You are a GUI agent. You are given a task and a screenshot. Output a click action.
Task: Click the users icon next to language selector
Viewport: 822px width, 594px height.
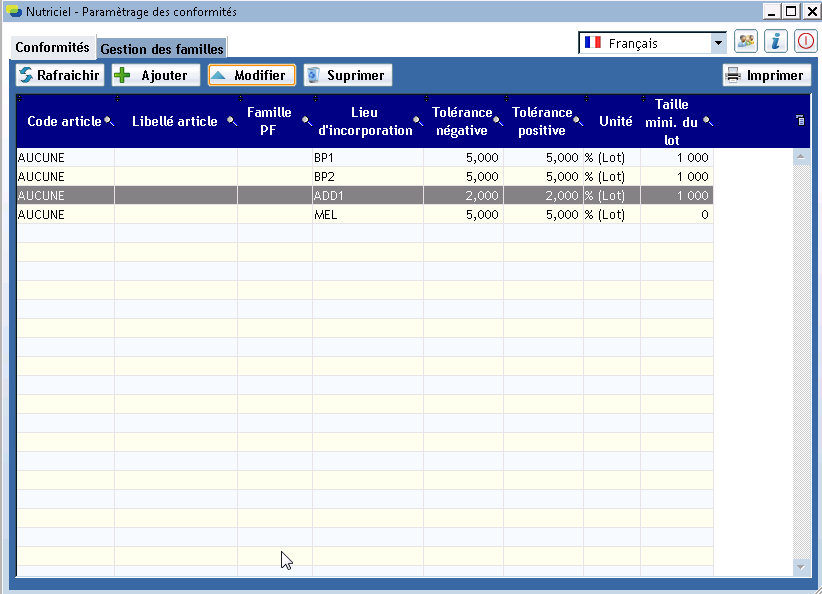(746, 42)
